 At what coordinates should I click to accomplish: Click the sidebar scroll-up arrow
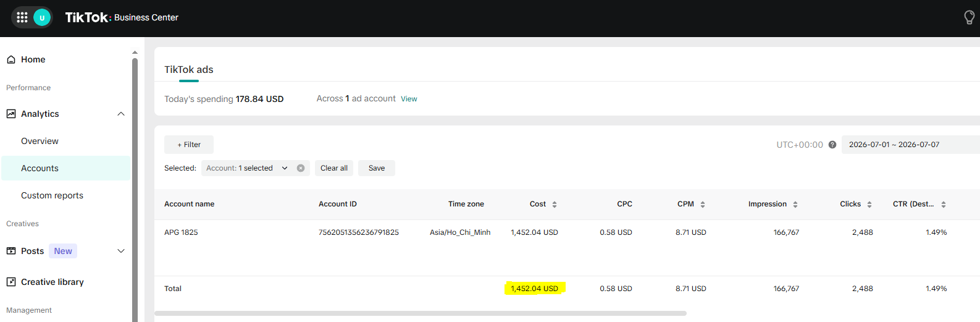(135, 53)
